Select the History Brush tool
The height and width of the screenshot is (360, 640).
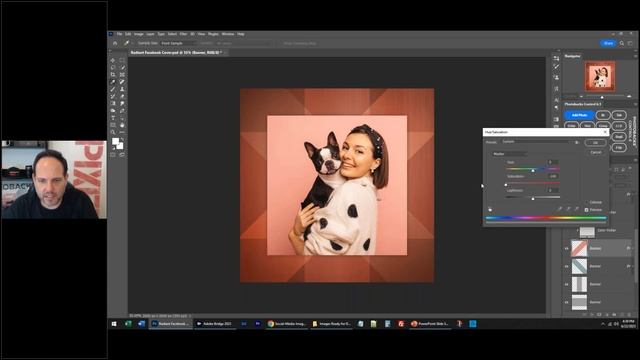click(x=113, y=97)
